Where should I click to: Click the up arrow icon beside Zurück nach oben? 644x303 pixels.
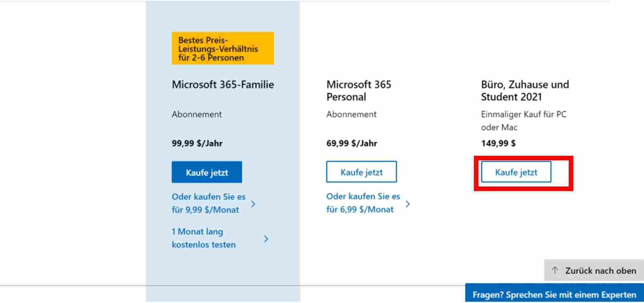[x=555, y=270]
